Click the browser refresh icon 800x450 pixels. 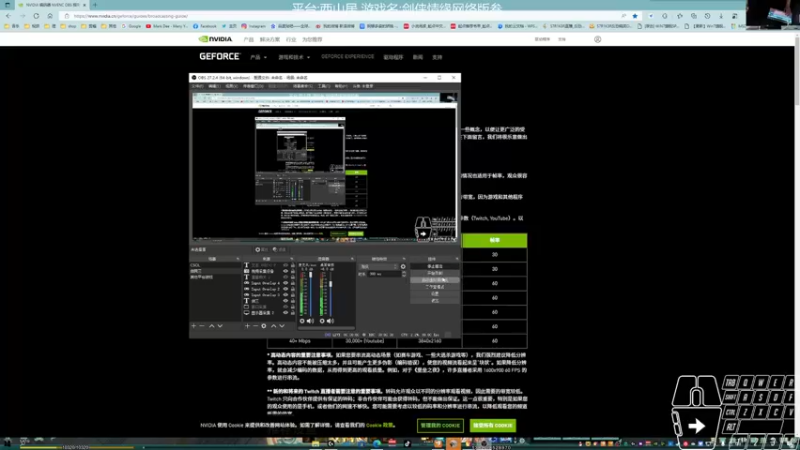(x=36, y=16)
